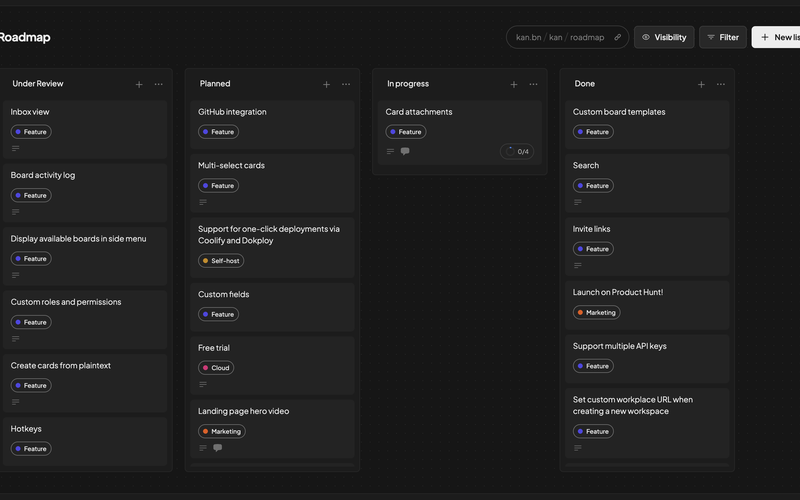Open the Visibility settings
Screen dimensions: 800x500
pyautogui.click(x=664, y=37)
